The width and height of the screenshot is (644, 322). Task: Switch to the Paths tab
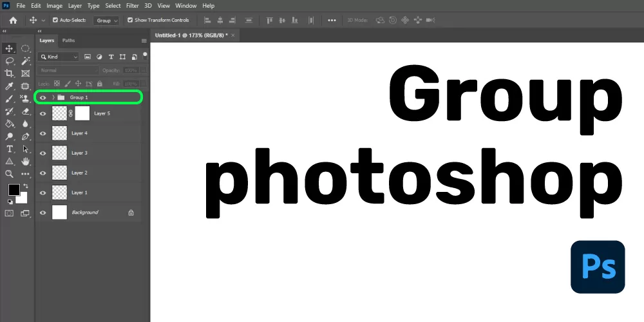69,40
